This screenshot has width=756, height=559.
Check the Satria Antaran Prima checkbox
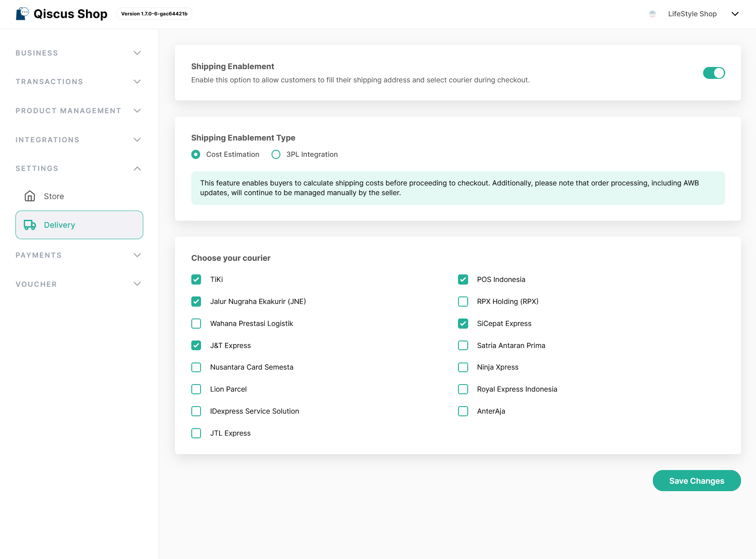pos(463,345)
